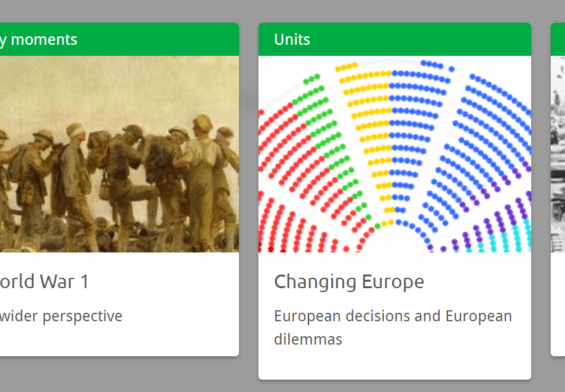Image resolution: width=565 pixels, height=392 pixels.
Task: Click the "Units" label on the green header
Action: (x=292, y=40)
